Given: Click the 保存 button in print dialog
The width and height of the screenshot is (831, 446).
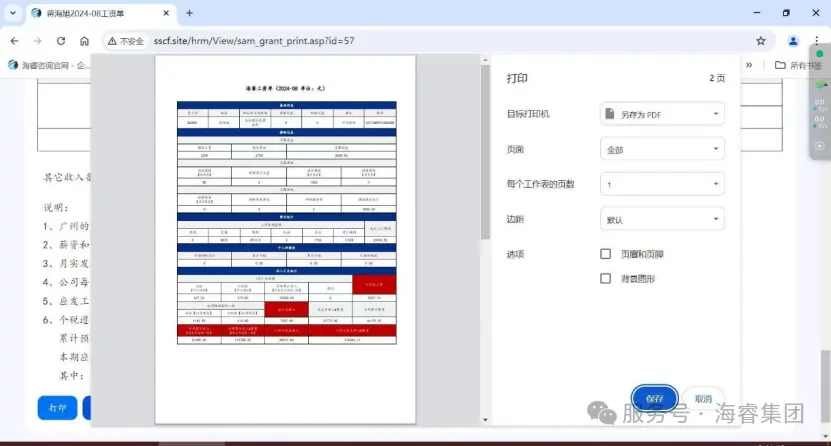Looking at the screenshot, I should (x=655, y=398).
